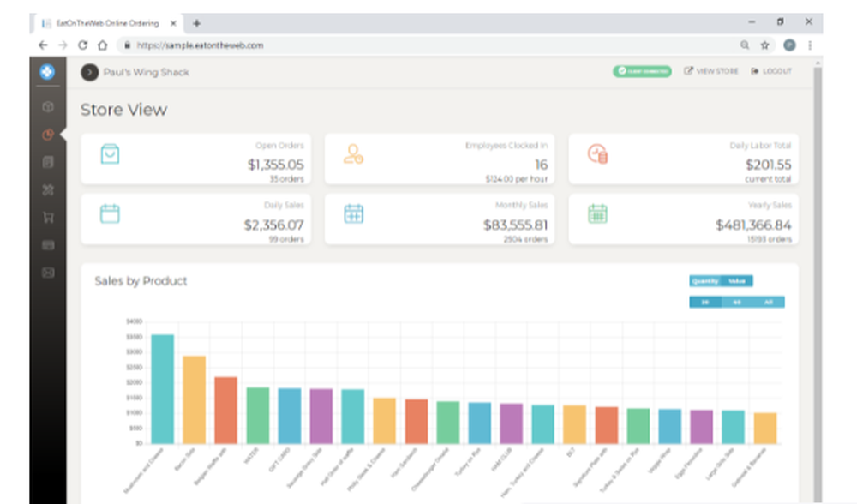Open the crossed tools sidebar icon
This screenshot has width=857, height=504.
[x=48, y=189]
